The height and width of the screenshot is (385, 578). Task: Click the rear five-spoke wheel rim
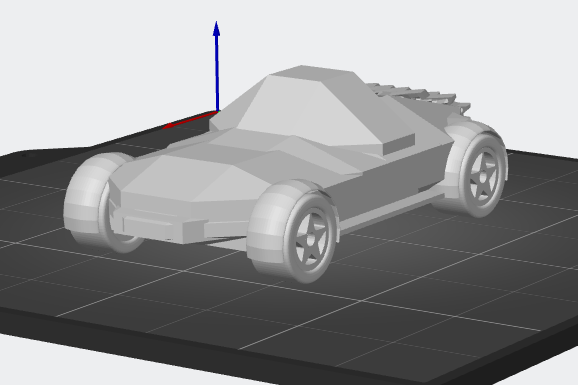(483, 178)
